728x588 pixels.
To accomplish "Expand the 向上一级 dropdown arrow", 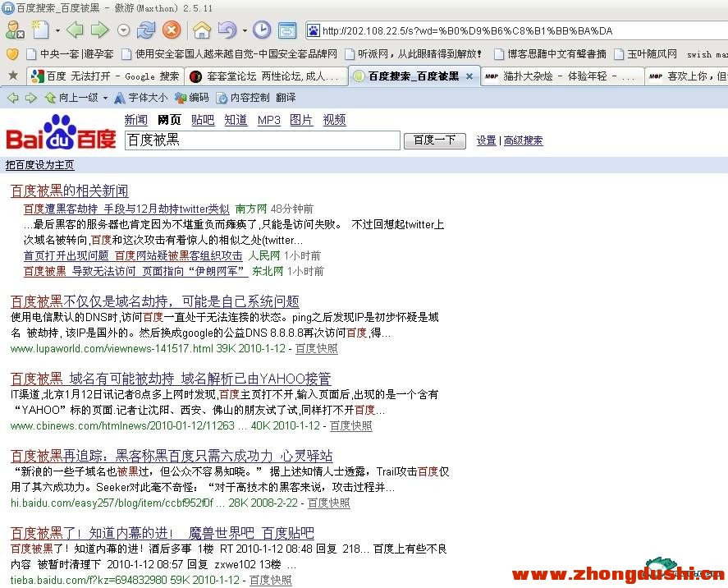I will pyautogui.click(x=105, y=98).
